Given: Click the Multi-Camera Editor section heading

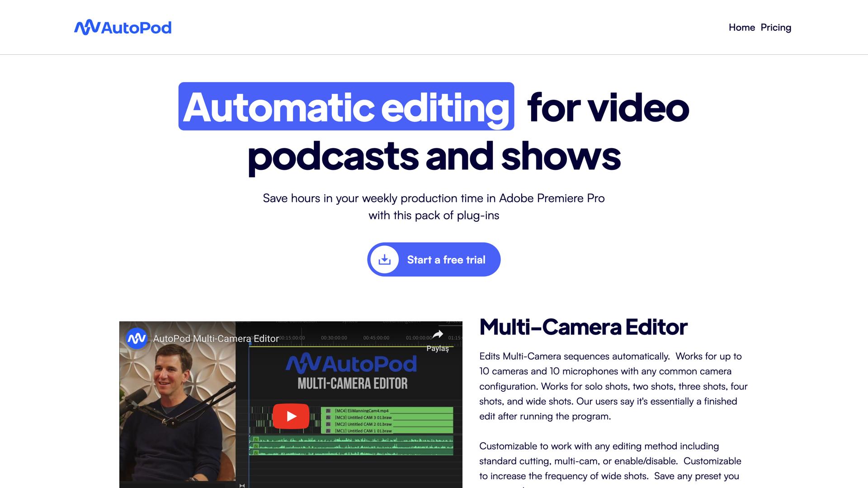Looking at the screenshot, I should [x=583, y=327].
